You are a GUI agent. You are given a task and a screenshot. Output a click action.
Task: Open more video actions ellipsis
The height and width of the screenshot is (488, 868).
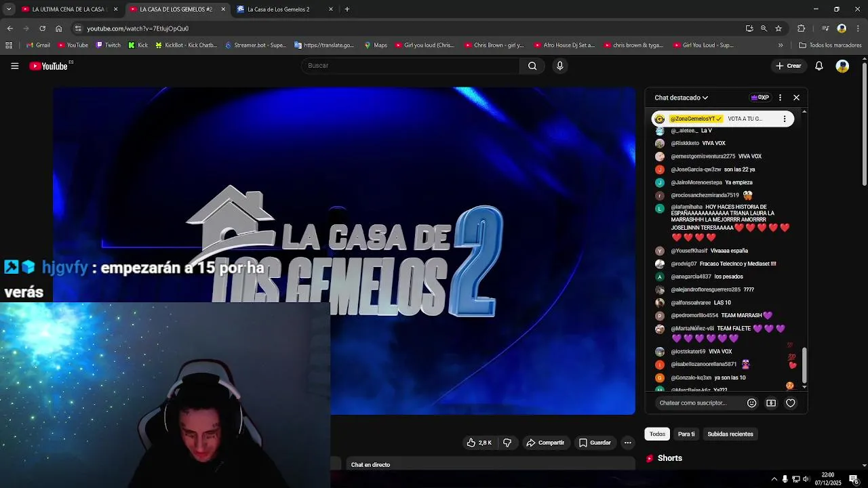pos(628,443)
